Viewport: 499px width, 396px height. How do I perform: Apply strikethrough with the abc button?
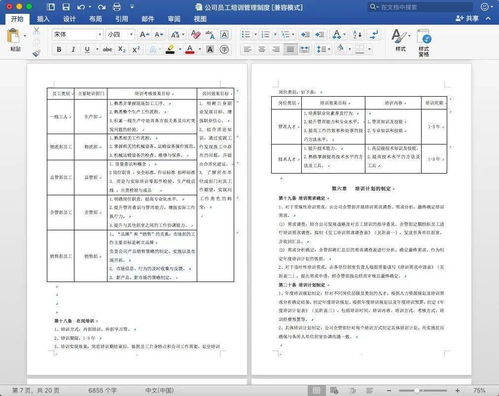point(107,49)
